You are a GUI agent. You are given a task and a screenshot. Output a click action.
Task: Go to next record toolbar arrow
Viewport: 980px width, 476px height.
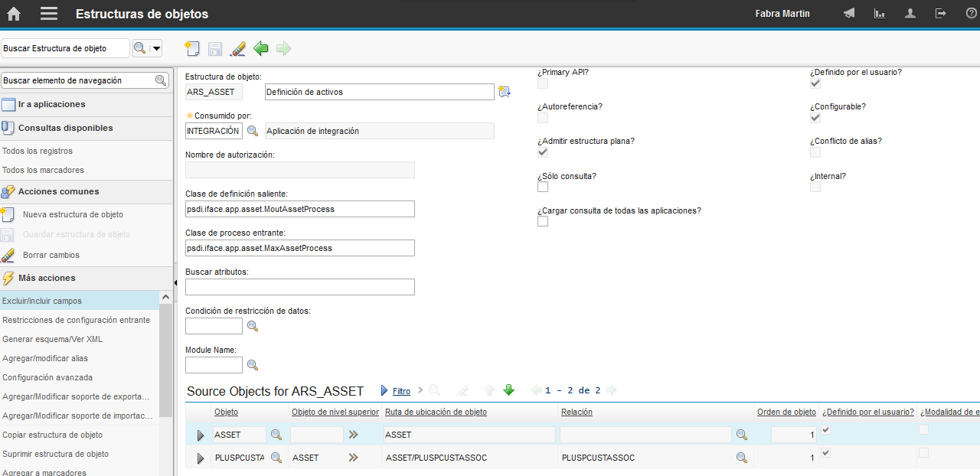coord(284,49)
